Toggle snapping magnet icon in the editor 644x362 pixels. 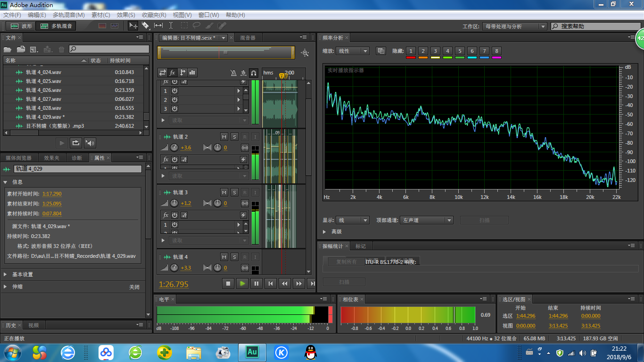[x=254, y=73]
